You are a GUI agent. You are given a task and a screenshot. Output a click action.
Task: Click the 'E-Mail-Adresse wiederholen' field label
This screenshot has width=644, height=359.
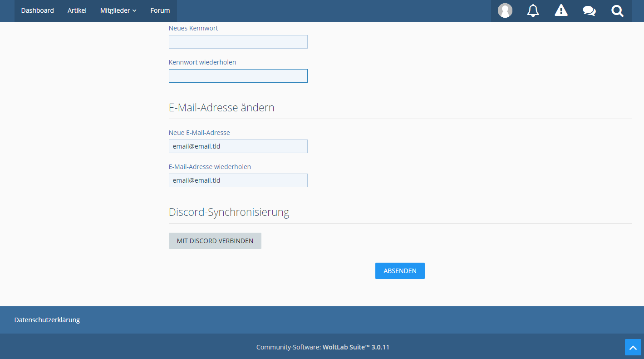(210, 167)
